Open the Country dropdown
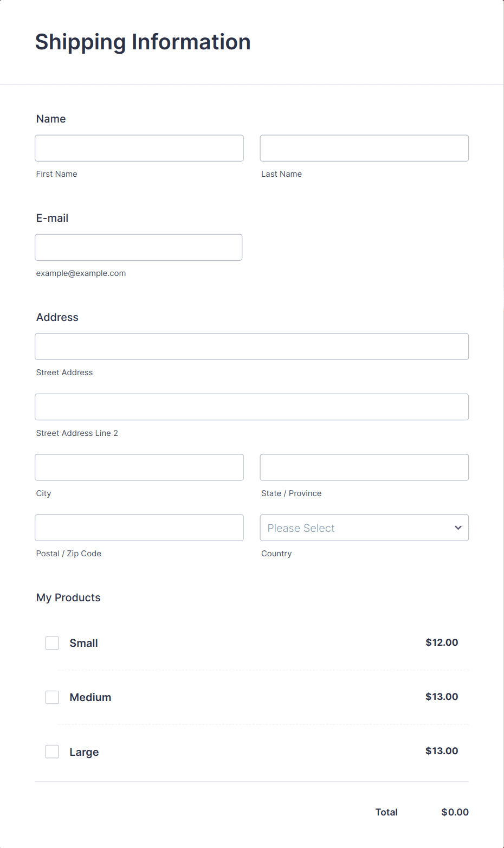The width and height of the screenshot is (504, 848). [x=358, y=528]
